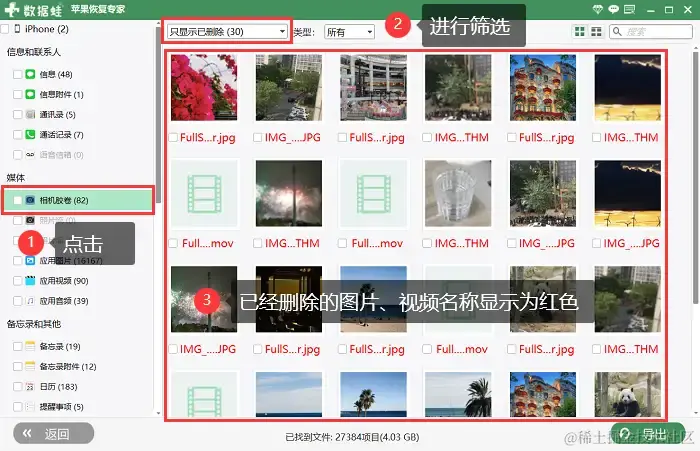Tick the 应用视频 (90) checkbox

point(17,280)
